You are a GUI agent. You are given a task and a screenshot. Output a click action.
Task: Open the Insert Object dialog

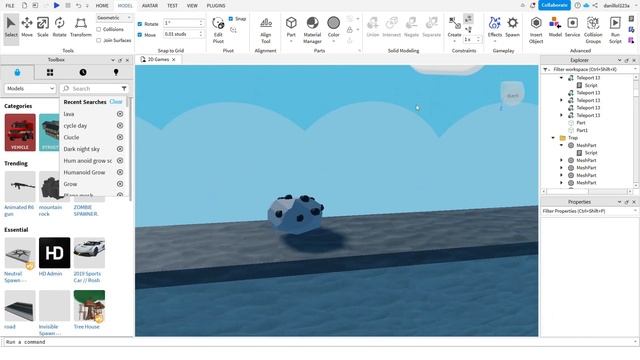536,30
